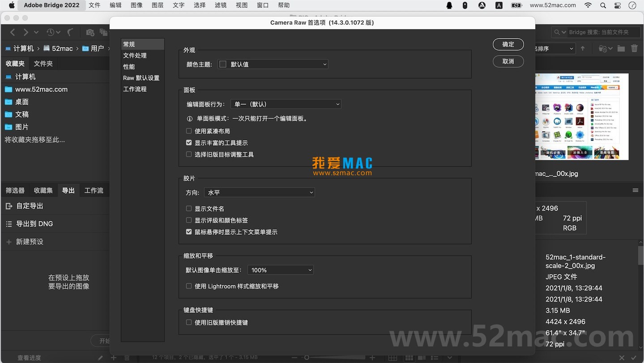This screenshot has width=644, height=363.
Task: Switch to thumbnail grid view icon
Action: click(x=409, y=358)
